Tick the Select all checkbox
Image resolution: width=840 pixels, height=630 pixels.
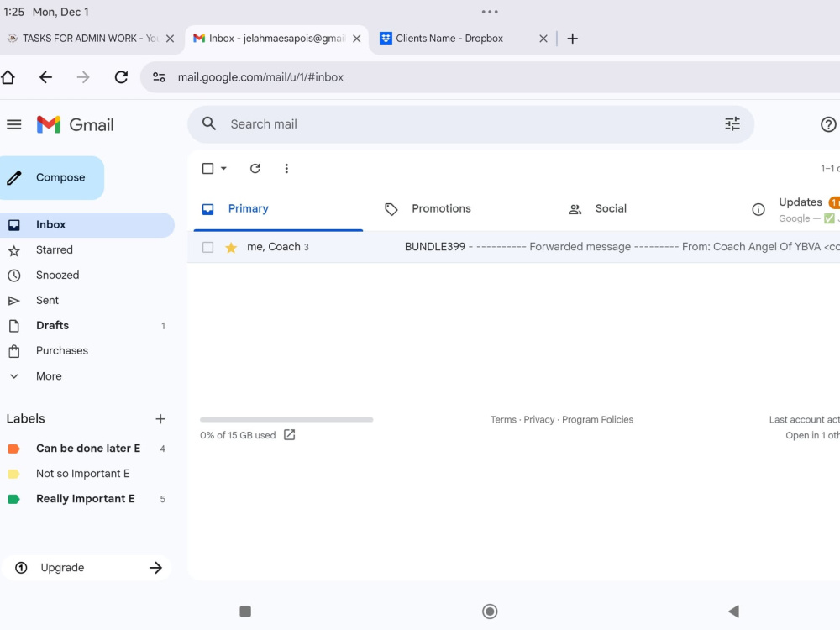(x=207, y=169)
